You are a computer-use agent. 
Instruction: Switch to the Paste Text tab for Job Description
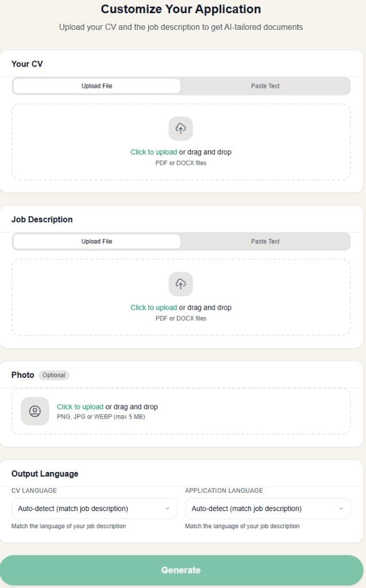265,241
